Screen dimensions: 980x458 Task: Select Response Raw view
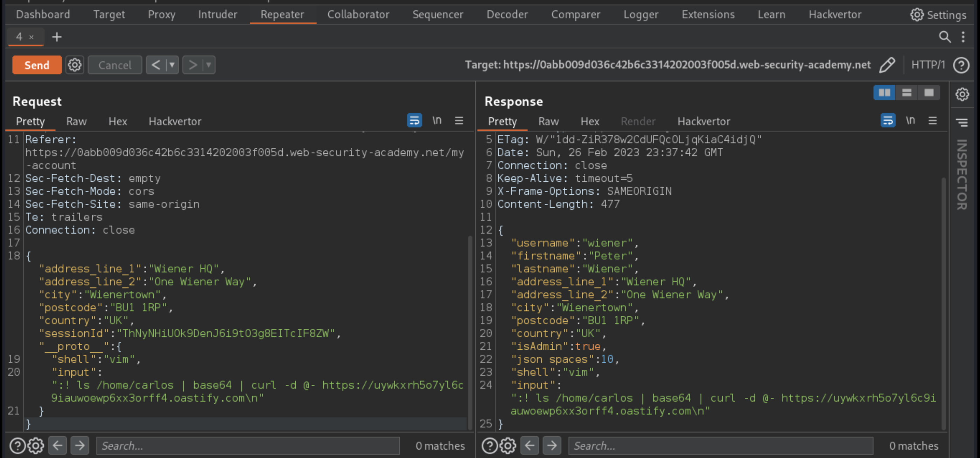pyautogui.click(x=548, y=122)
